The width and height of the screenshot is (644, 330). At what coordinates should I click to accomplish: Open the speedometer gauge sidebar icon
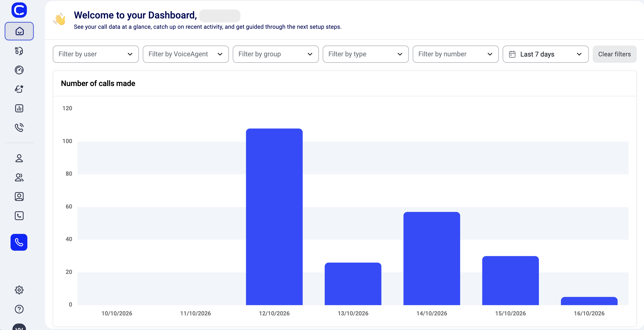(19, 70)
